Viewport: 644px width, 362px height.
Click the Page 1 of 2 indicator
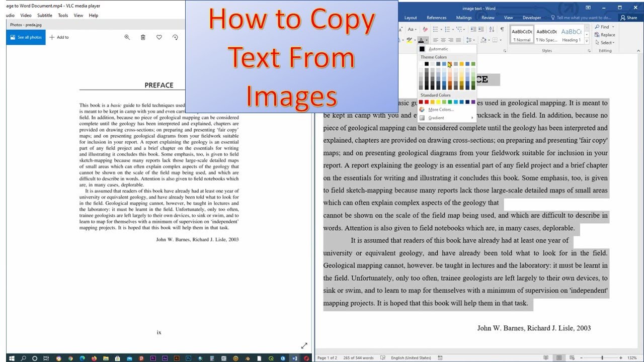[328, 358]
